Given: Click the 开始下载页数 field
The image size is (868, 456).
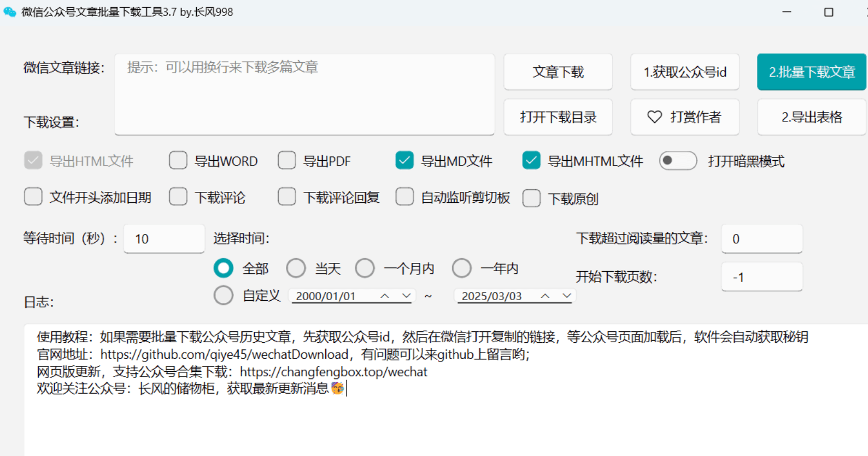Looking at the screenshot, I should click(762, 277).
